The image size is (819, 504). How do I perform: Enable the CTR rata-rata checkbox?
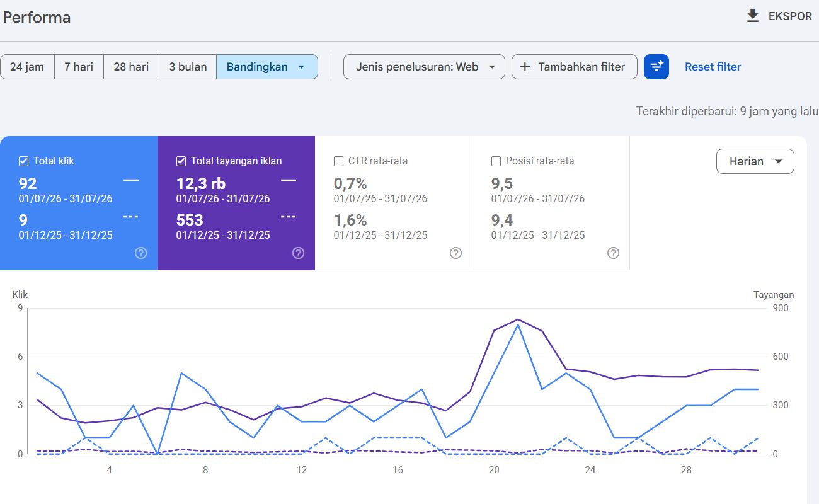pos(339,161)
